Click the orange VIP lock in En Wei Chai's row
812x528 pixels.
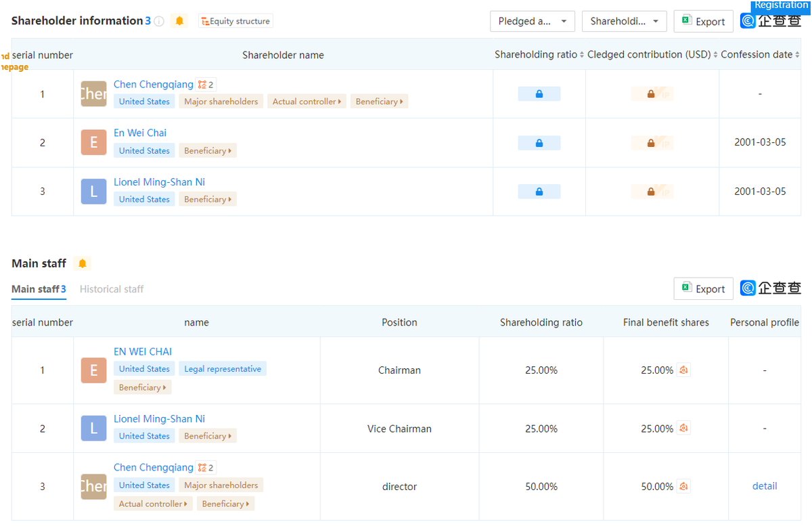click(x=651, y=143)
